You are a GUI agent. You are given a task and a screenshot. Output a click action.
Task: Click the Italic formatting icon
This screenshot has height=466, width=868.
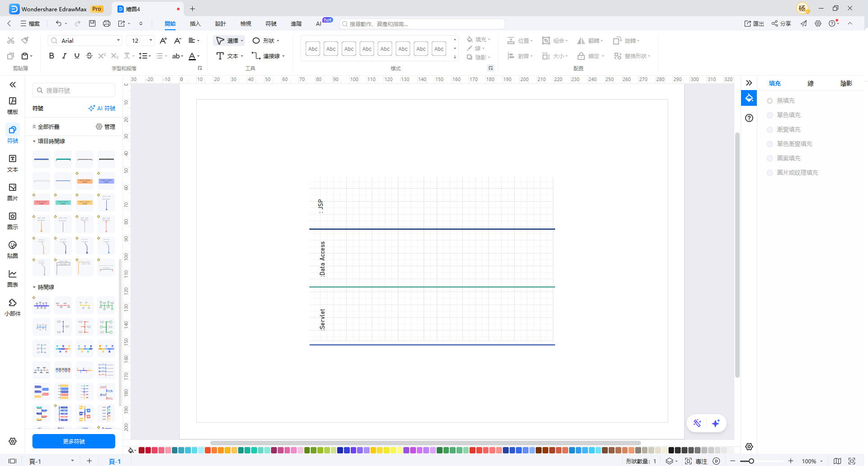64,56
